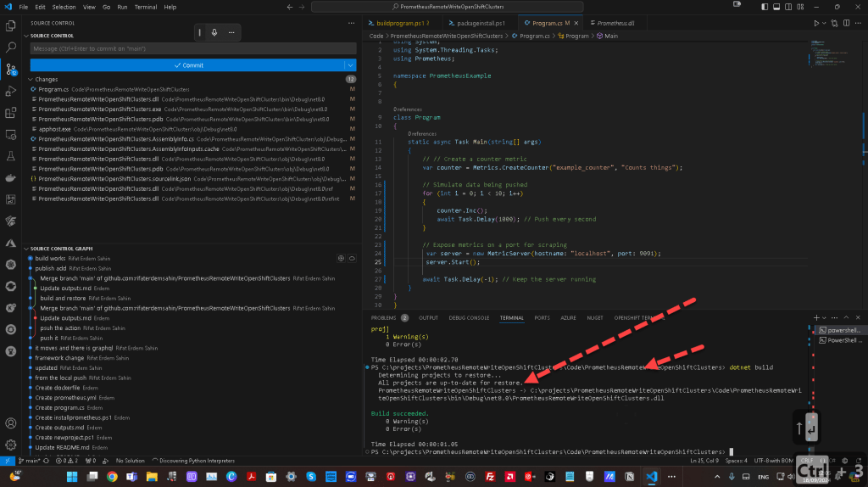Open FileZilla from the taskbar
Viewport: 868px width, 487px height.
pyautogui.click(x=490, y=477)
